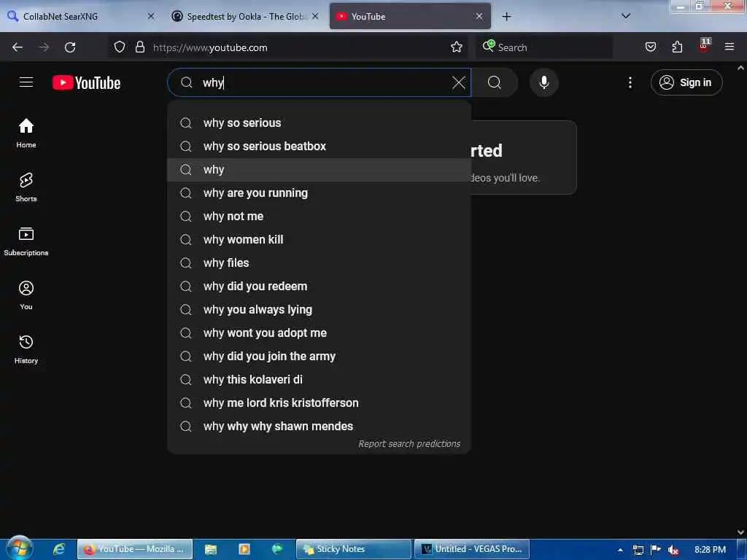The height and width of the screenshot is (560, 747).
Task: Click the muted volume tray icon
Action: (x=673, y=550)
